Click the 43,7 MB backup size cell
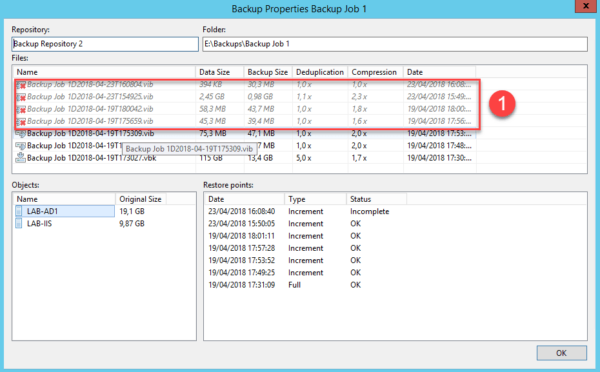 (x=261, y=109)
